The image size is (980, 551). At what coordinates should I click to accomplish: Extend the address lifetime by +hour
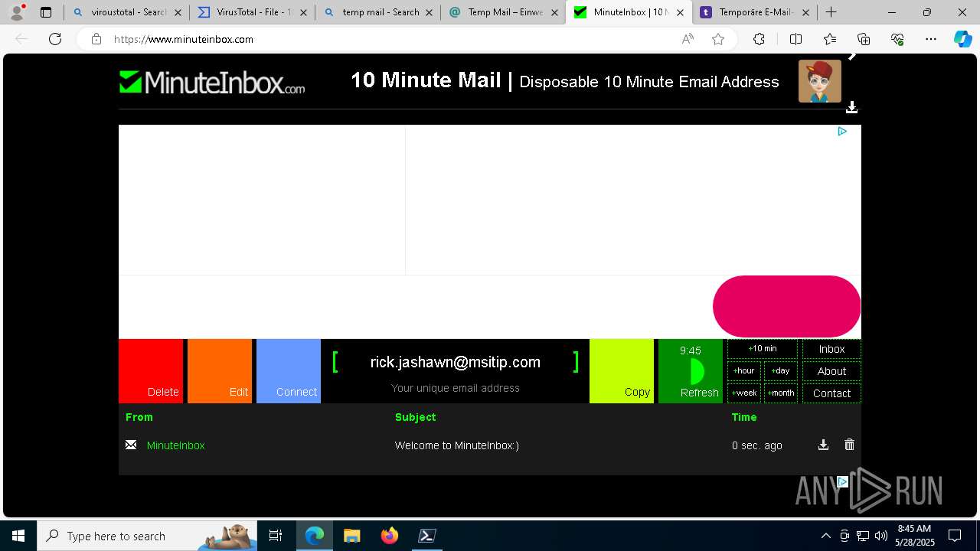(x=744, y=371)
